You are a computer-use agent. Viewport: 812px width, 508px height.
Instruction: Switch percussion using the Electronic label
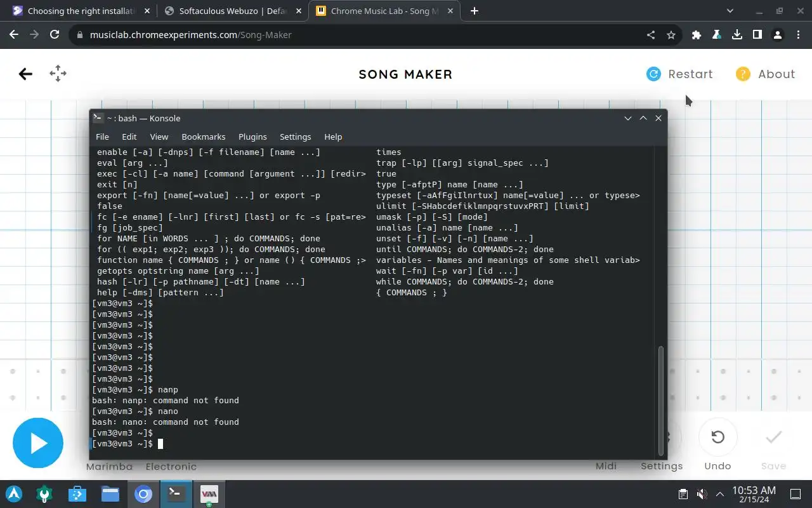coord(171,467)
